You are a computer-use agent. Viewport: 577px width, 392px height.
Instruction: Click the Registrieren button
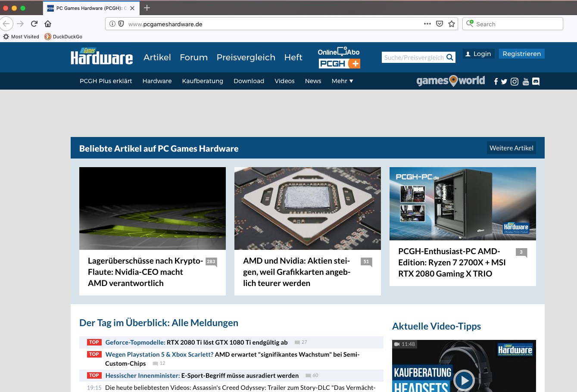pos(522,54)
